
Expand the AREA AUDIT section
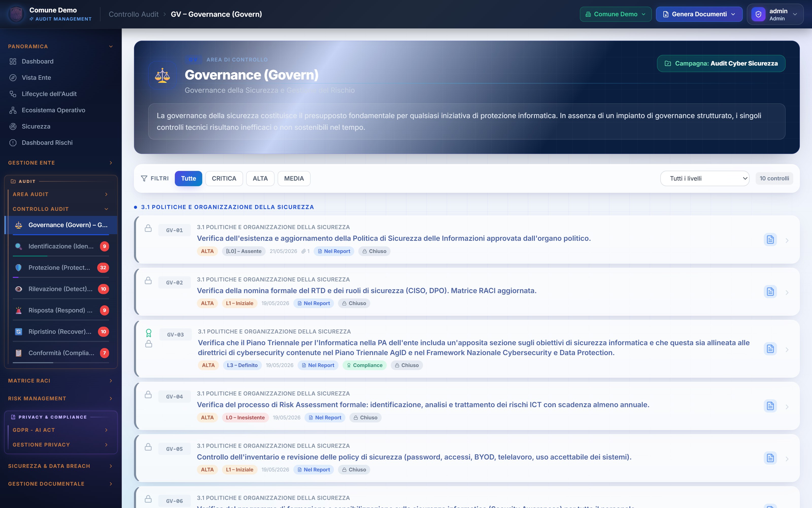[61, 194]
